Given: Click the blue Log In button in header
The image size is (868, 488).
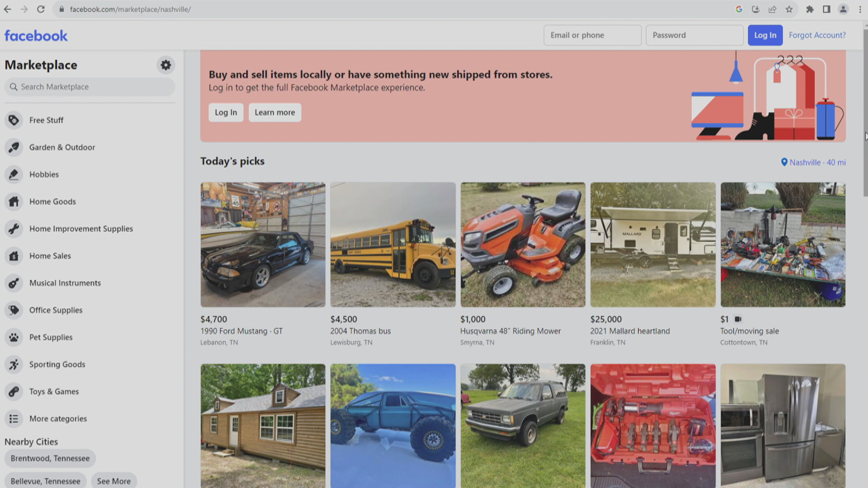Looking at the screenshot, I should point(765,35).
